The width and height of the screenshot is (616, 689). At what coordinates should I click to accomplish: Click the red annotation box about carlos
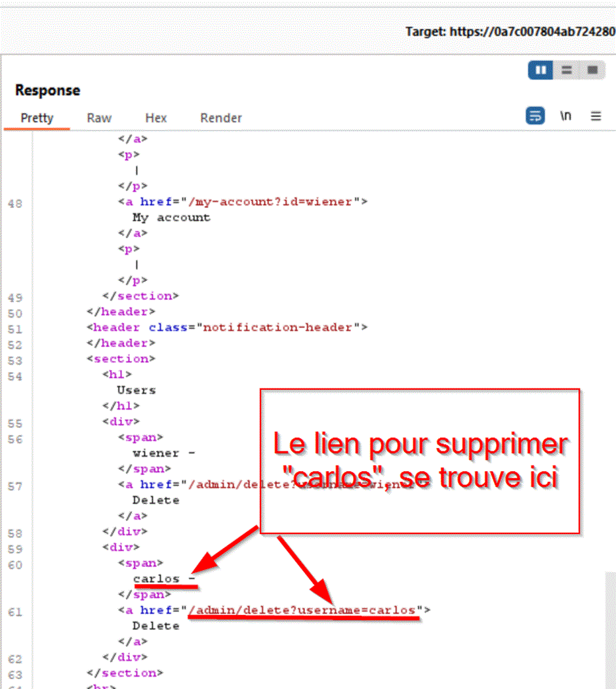point(420,461)
